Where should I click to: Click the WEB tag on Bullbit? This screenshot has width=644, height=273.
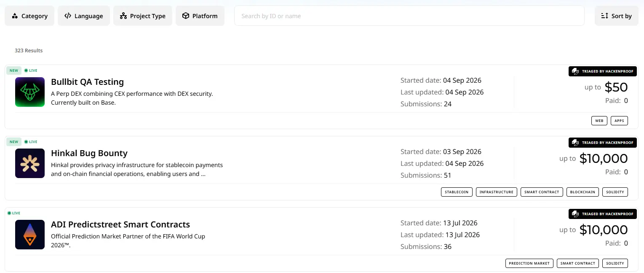(599, 121)
